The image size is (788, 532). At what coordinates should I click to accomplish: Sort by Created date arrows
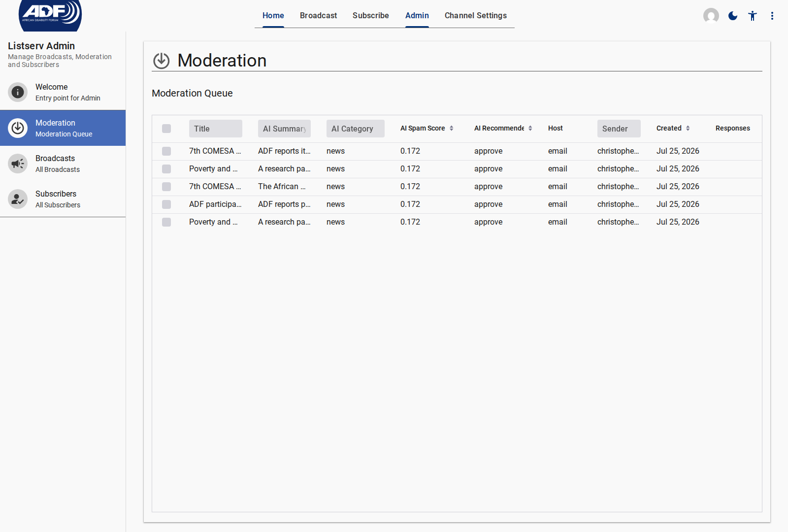click(688, 128)
